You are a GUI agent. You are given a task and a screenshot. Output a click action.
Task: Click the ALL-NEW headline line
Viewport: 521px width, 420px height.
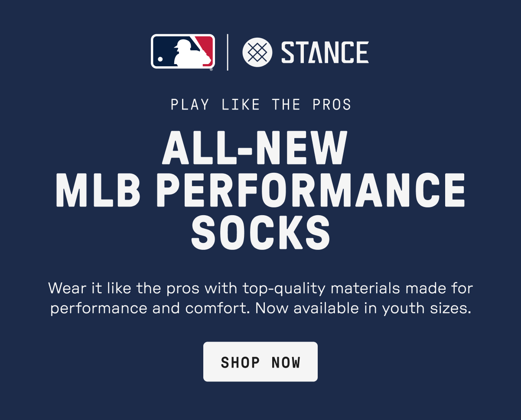coord(255,147)
